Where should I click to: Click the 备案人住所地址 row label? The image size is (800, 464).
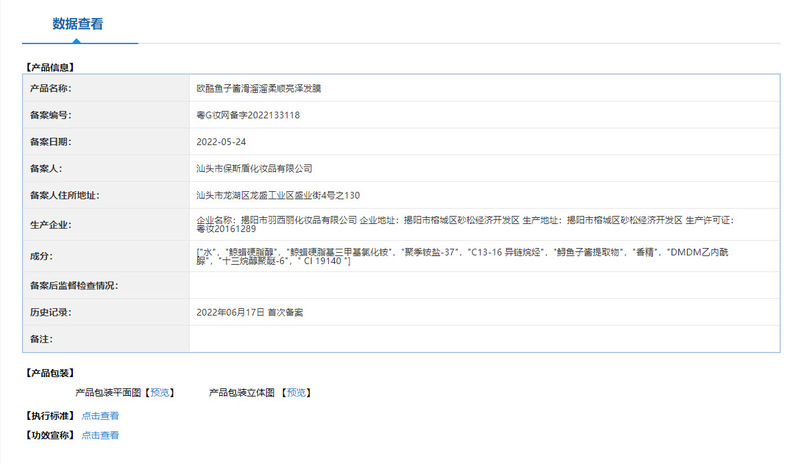[64, 196]
